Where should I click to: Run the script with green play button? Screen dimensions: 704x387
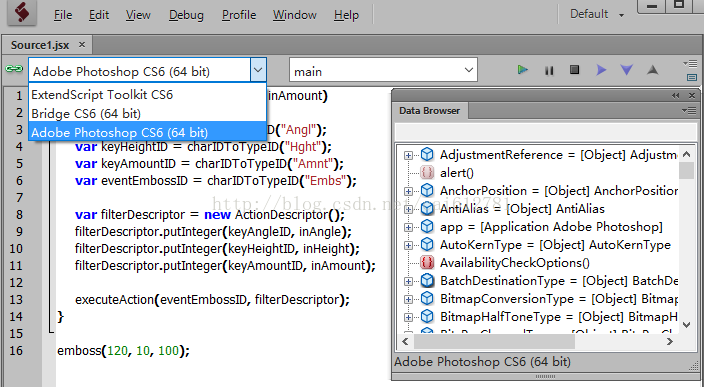pyautogui.click(x=522, y=70)
